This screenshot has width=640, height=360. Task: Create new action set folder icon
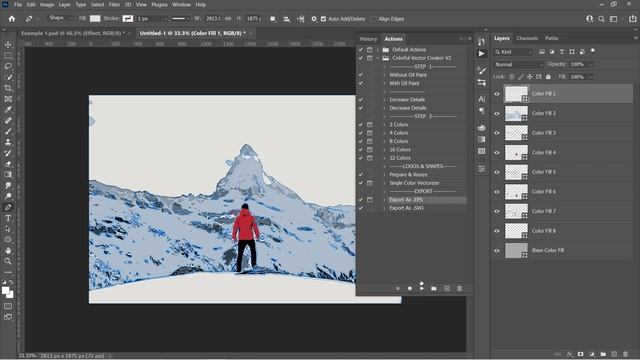(x=433, y=288)
